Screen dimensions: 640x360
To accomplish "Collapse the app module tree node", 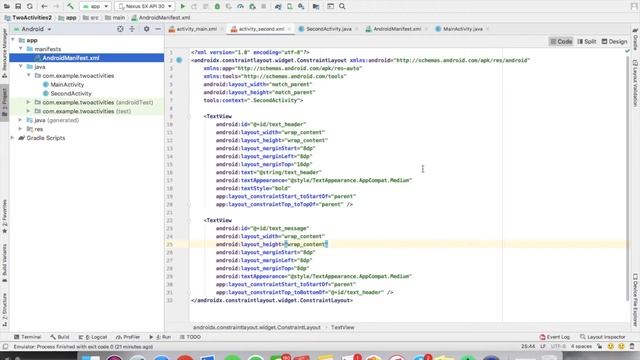I will coord(13,40).
